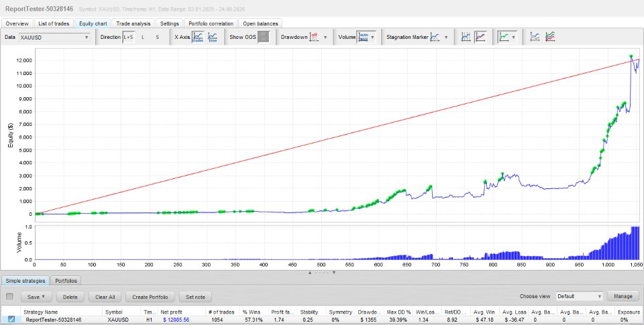Open the Save dropdown button
The image size is (644, 325).
[x=36, y=297]
